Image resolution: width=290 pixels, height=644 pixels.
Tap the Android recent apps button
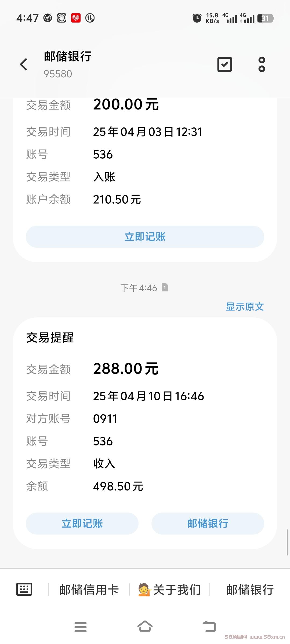click(81, 627)
